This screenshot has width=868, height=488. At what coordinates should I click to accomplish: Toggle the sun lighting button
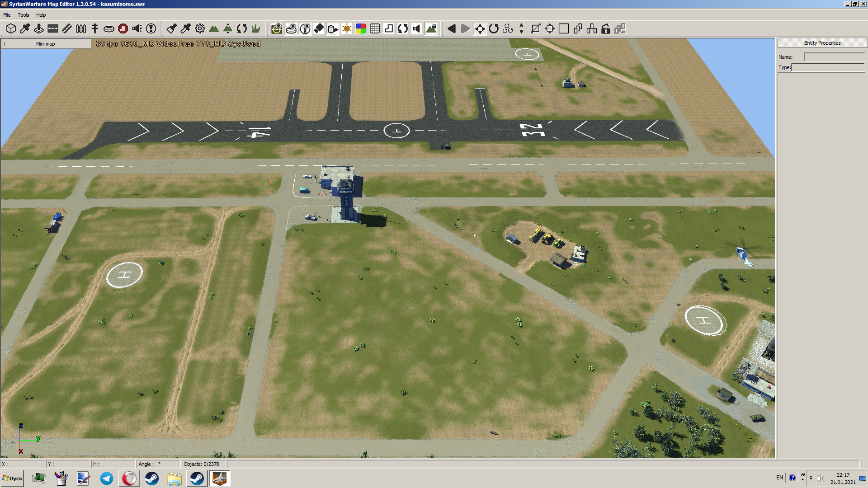pyautogui.click(x=347, y=29)
